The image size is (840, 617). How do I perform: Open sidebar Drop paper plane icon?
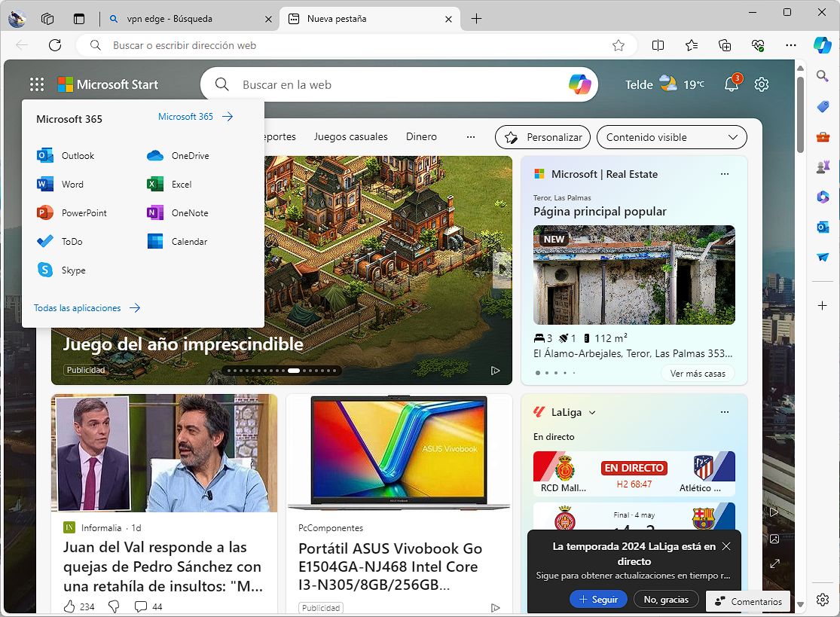click(x=823, y=258)
